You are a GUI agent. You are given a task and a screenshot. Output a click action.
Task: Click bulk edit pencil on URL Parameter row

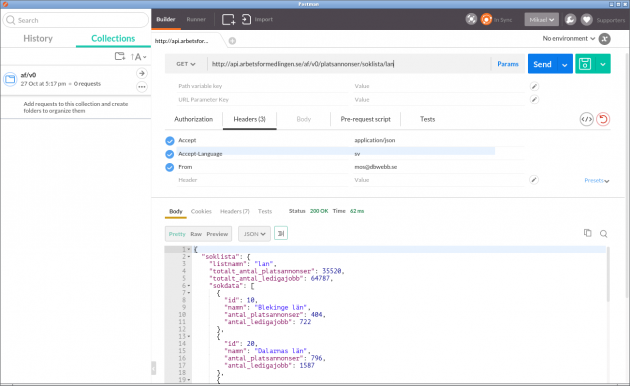(534, 100)
